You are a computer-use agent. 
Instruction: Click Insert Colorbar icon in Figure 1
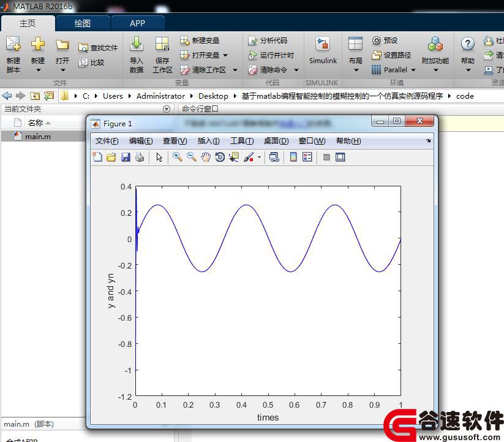point(293,157)
